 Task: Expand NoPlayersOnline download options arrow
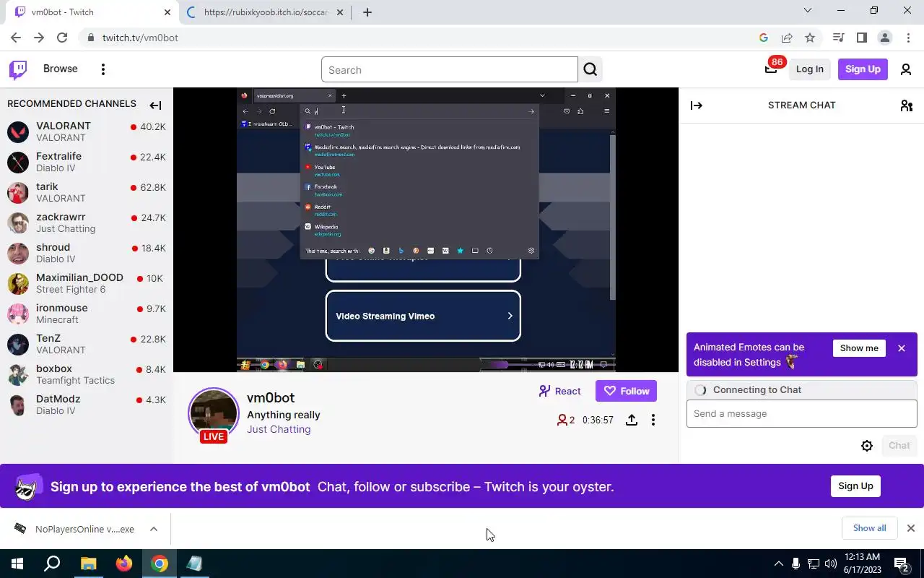click(154, 529)
